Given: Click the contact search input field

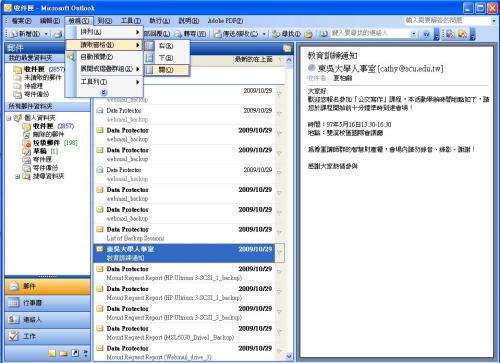Looking at the screenshot, I should 370,33.
